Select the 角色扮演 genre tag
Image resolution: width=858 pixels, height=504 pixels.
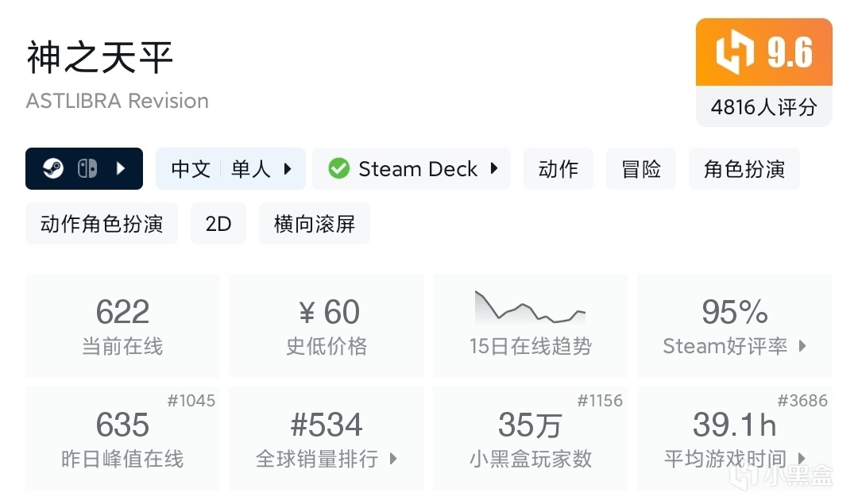[744, 169]
